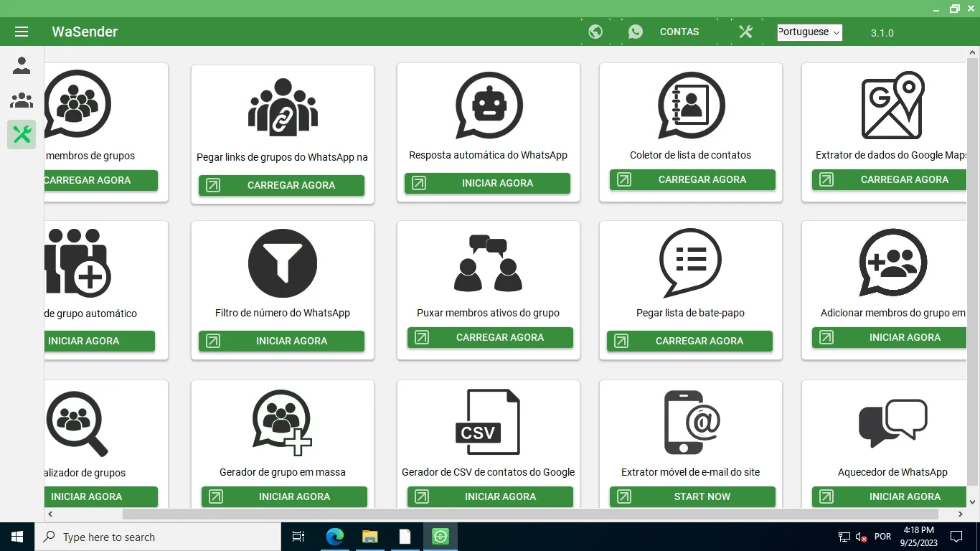Click 'Resposta automática do WhatsApp' label

pos(488,155)
